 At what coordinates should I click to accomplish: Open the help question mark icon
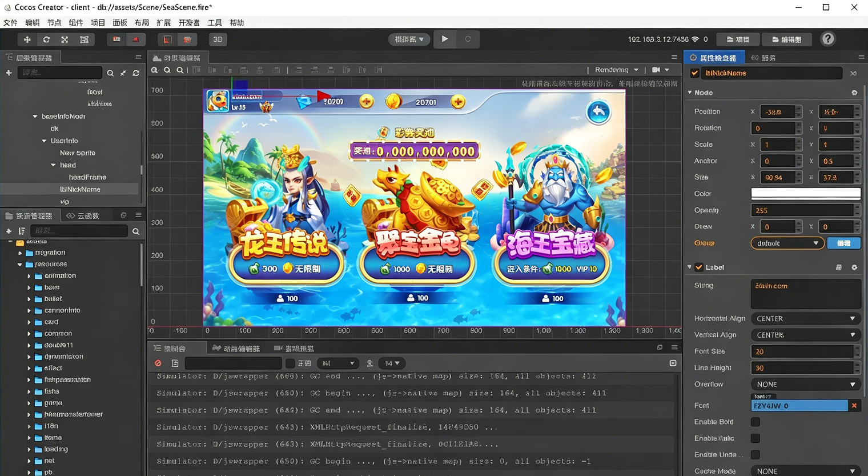point(827,39)
